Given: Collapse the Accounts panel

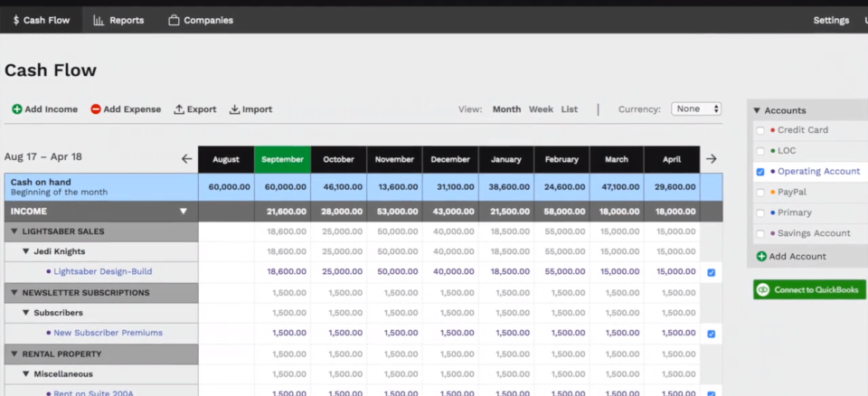Looking at the screenshot, I should 757,110.
